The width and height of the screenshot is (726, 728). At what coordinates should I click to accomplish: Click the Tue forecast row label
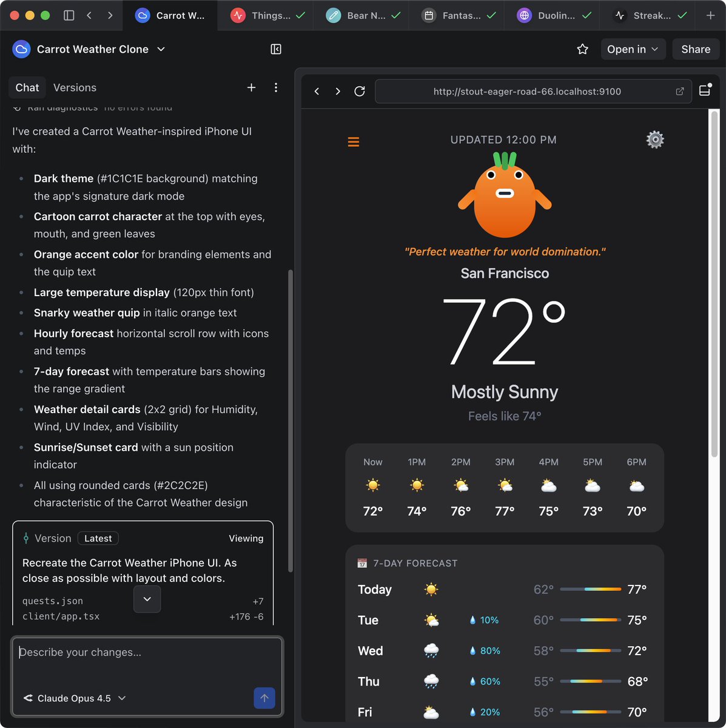(368, 620)
